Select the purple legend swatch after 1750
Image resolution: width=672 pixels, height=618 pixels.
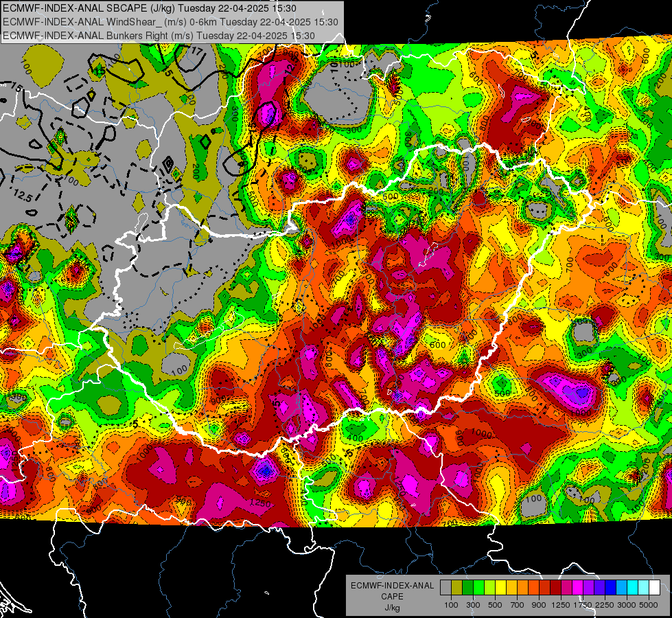[588, 587]
